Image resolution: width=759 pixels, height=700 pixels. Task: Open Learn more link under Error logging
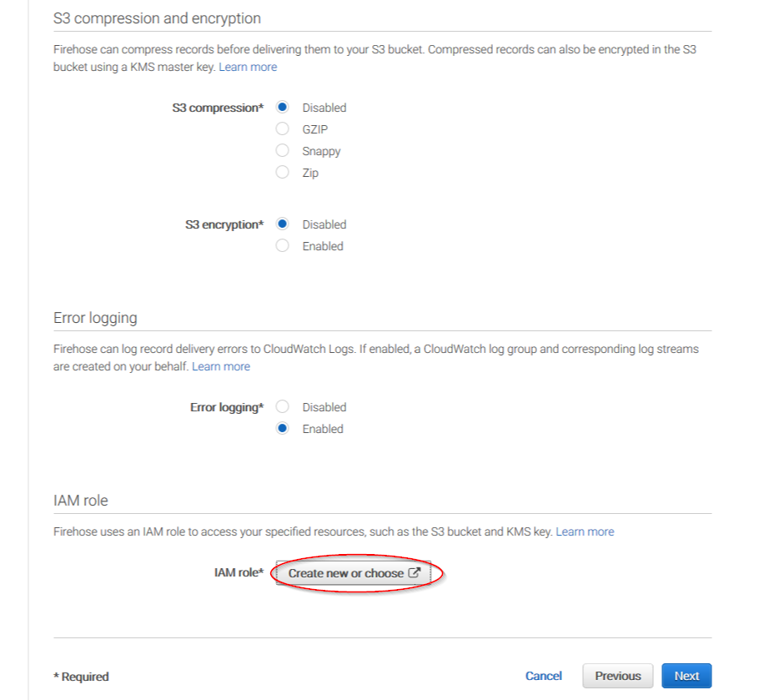point(221,366)
